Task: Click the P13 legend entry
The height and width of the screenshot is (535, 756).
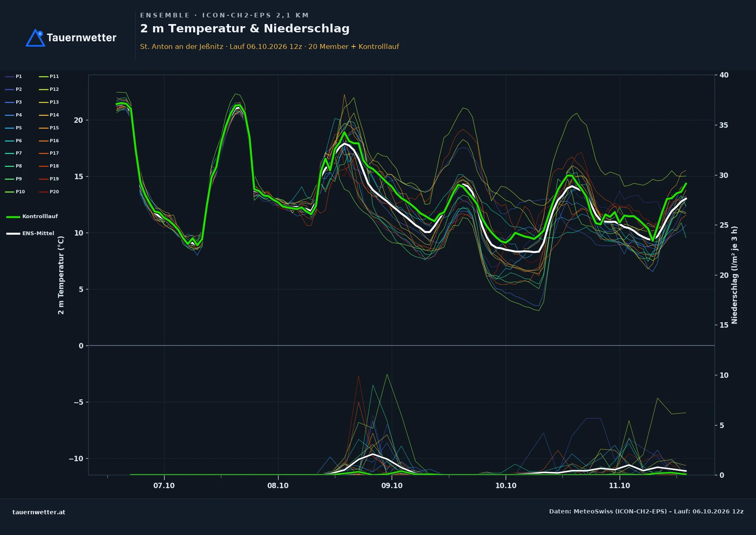Action: click(x=49, y=102)
